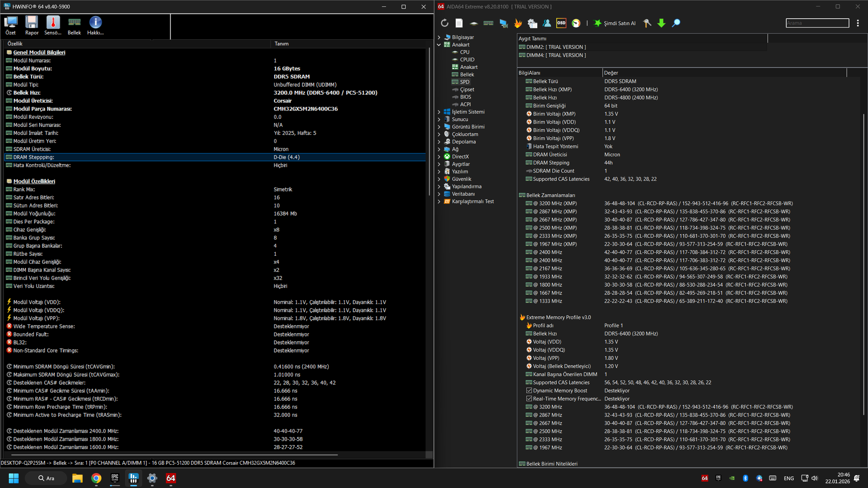Click the magnifier search icon in AIDA64 toolbar
868x488 pixels.
pos(676,23)
